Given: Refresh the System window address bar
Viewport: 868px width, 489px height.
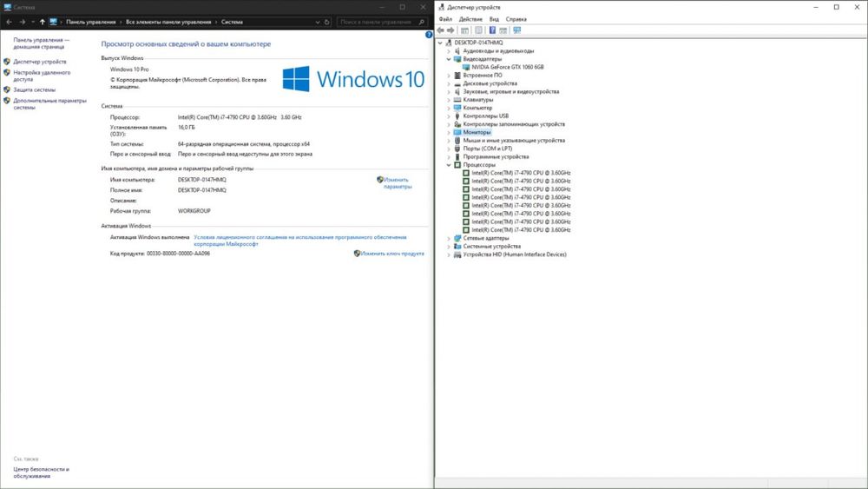Looking at the screenshot, I should tap(327, 23).
